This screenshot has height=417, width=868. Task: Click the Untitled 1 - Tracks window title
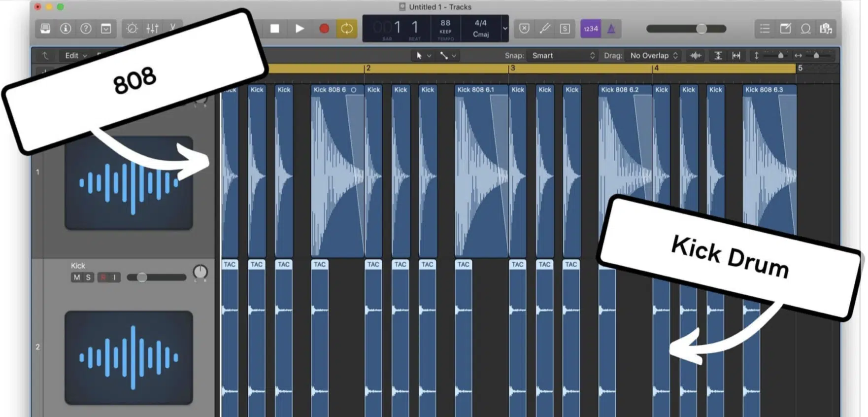(440, 7)
